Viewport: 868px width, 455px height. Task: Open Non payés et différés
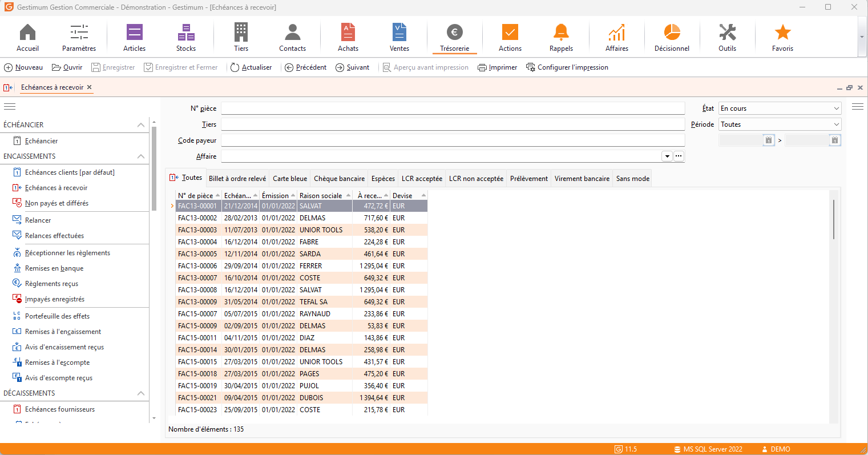[x=56, y=203]
